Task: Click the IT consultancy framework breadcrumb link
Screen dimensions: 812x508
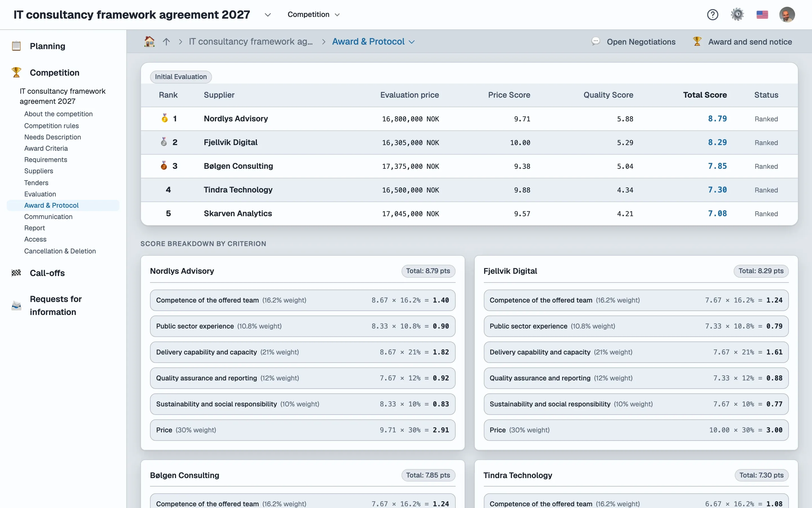Action: click(x=251, y=42)
